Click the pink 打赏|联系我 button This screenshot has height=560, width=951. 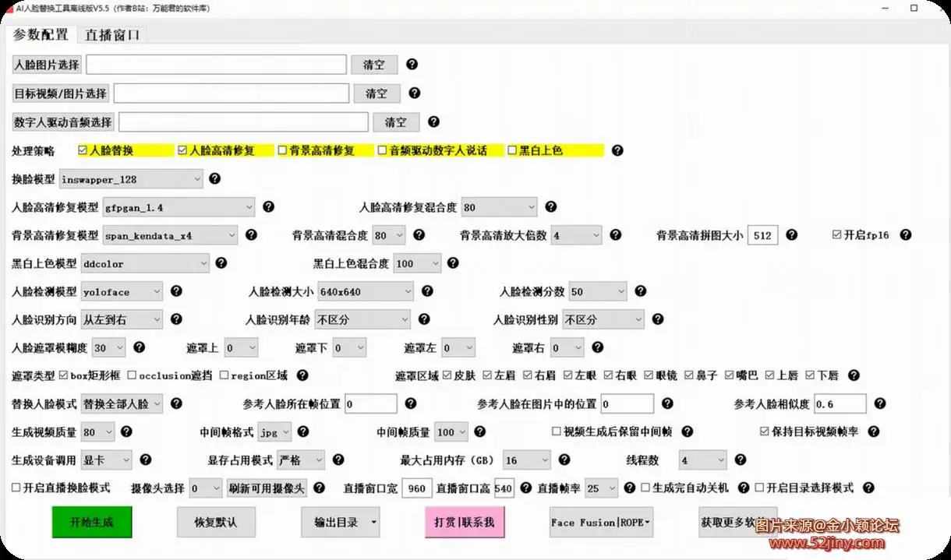tap(465, 522)
